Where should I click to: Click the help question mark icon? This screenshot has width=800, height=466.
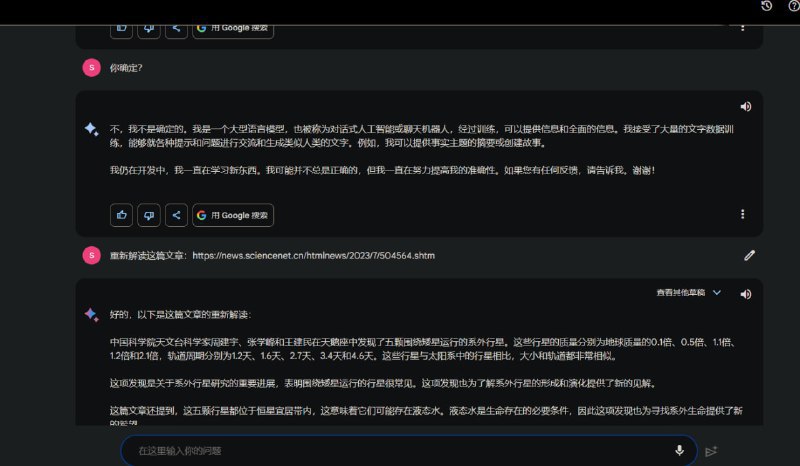[793, 6]
